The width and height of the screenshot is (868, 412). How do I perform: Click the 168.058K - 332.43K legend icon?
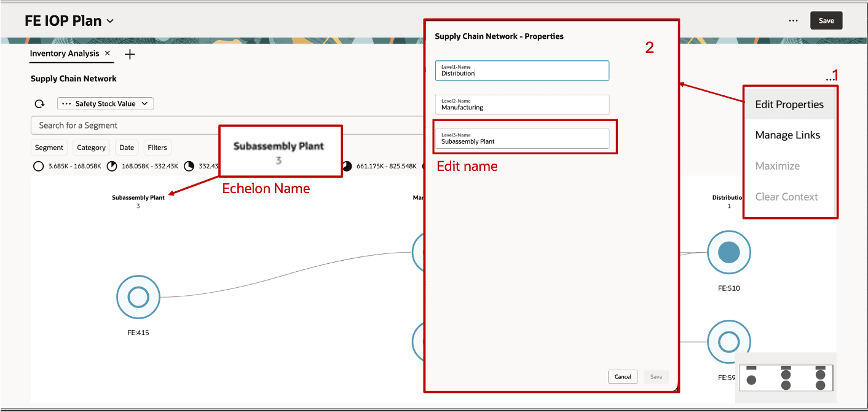(x=112, y=166)
